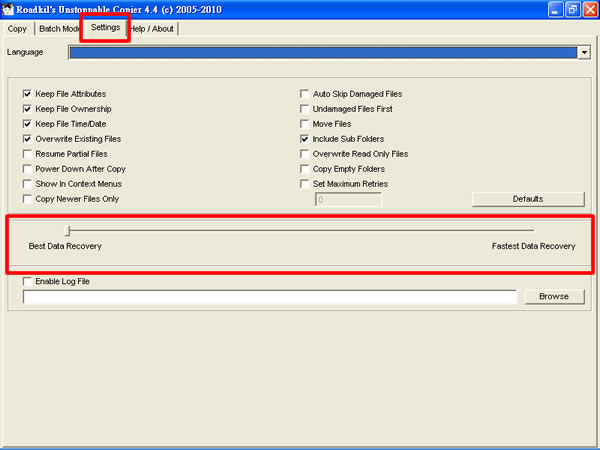Click Fastest Data Recovery label
Screen dimensions: 600x450
[x=533, y=246]
